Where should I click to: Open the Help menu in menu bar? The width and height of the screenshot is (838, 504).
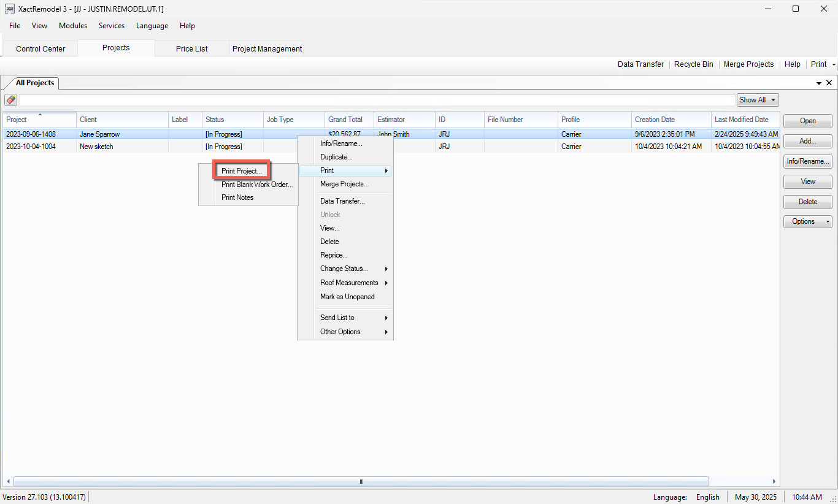click(x=188, y=26)
